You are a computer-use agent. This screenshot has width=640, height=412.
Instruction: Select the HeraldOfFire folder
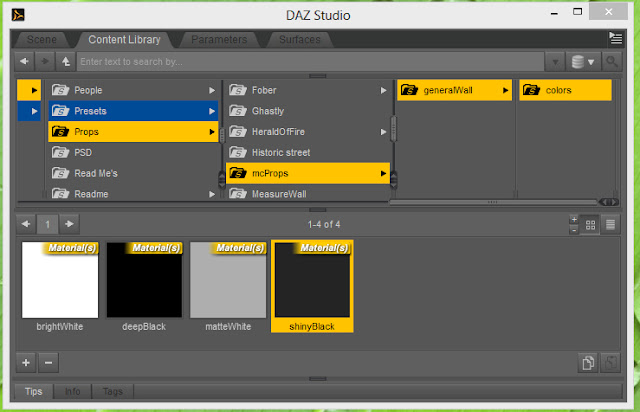(308, 132)
